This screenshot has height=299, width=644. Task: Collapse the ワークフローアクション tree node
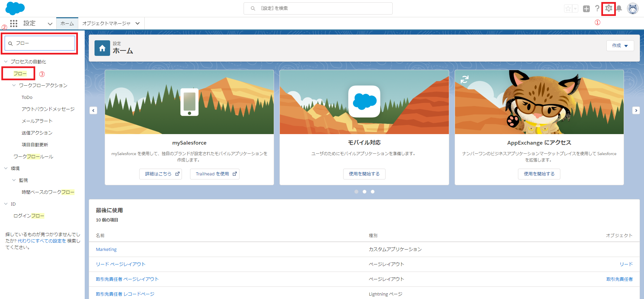(x=14, y=85)
